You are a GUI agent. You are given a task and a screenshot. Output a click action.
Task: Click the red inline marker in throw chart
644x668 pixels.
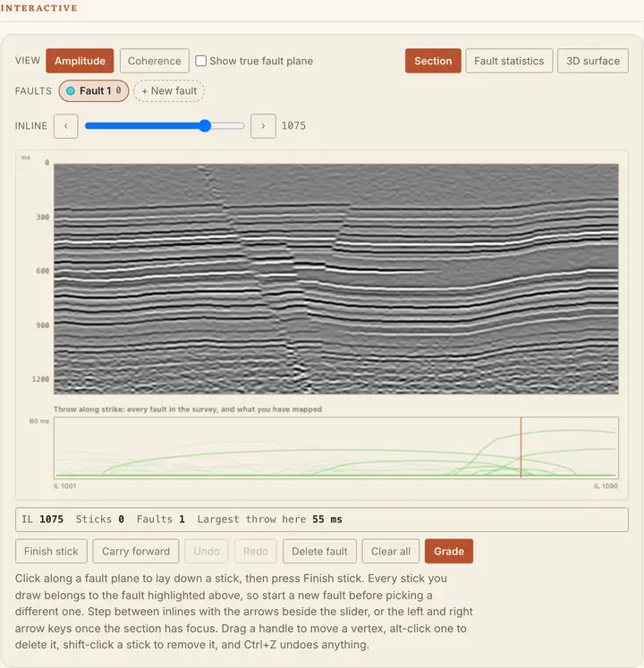pos(521,447)
